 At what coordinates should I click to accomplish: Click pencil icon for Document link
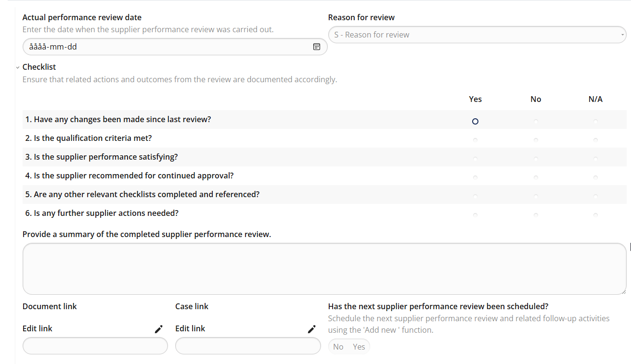click(158, 329)
